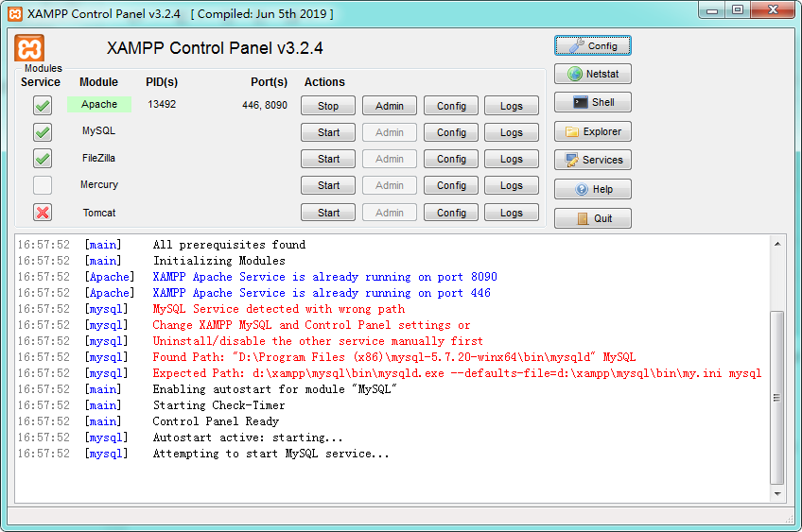The height and width of the screenshot is (532, 802).
Task: Click the Tomcat Admin button
Action: [x=390, y=213]
